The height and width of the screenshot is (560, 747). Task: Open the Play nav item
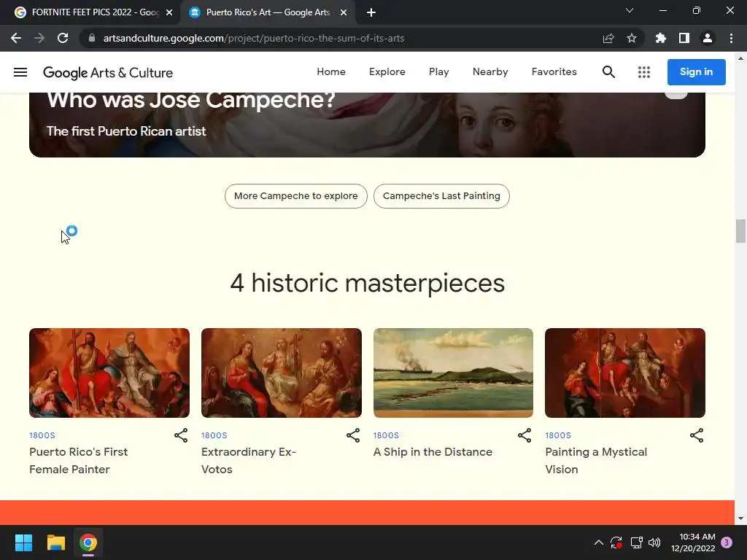tap(438, 72)
